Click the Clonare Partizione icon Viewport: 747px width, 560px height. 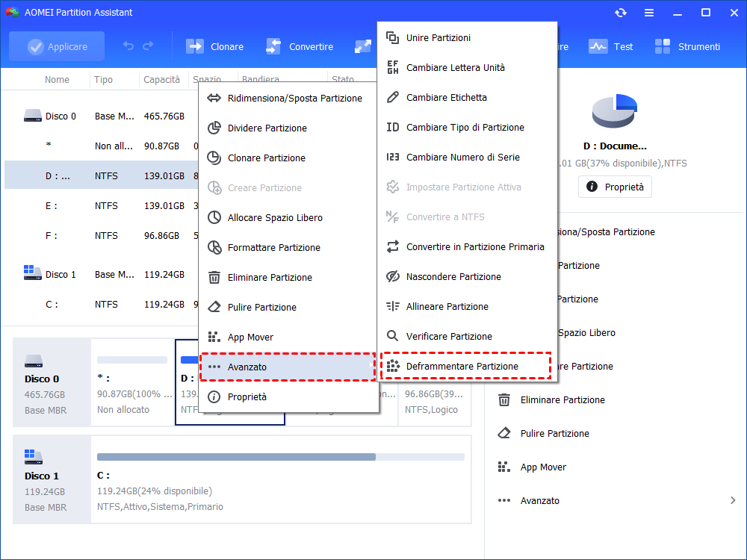pos(214,158)
